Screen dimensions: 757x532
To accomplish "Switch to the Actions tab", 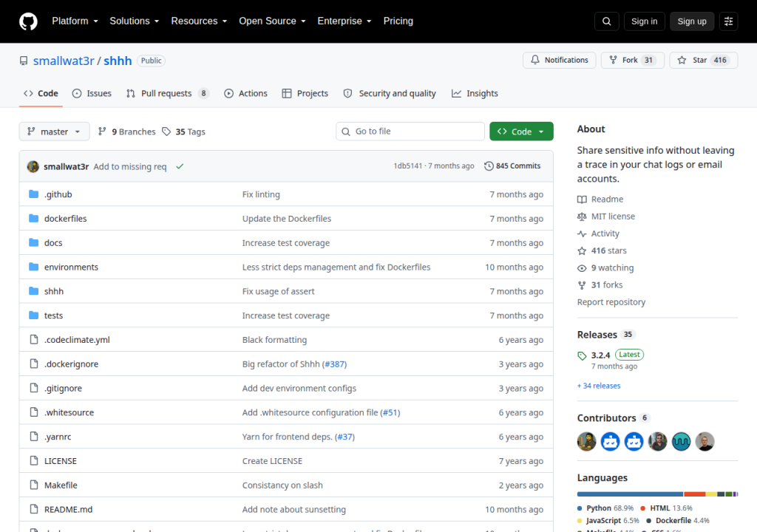I will 245,93.
